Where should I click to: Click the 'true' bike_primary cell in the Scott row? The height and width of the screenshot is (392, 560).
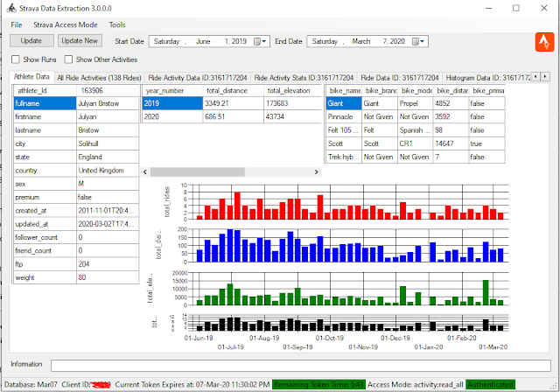(x=486, y=143)
